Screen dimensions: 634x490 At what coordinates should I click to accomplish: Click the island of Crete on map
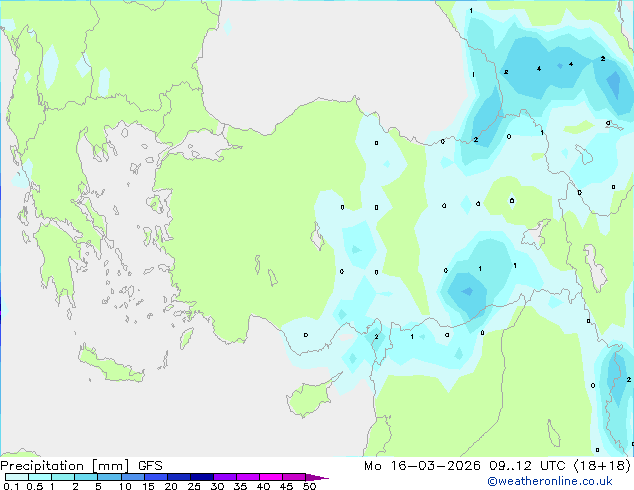[x=111, y=366]
